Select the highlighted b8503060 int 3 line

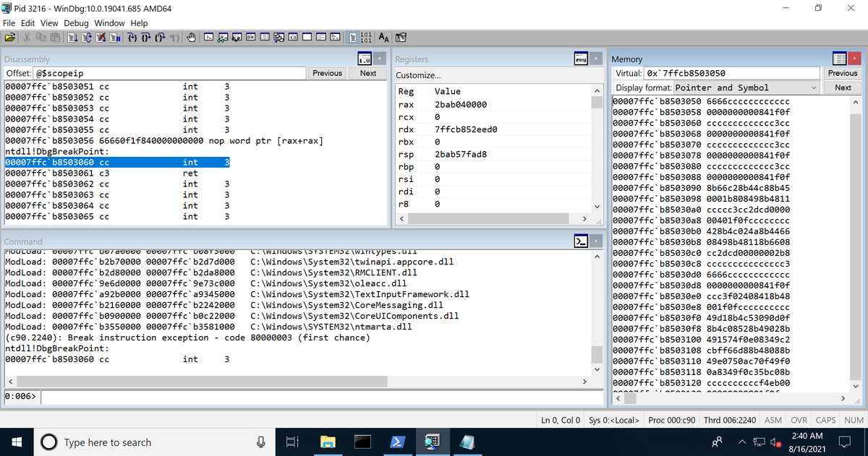point(118,163)
